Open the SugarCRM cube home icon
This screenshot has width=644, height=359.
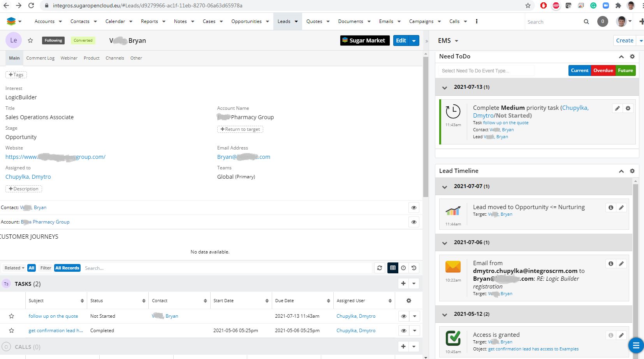point(11,21)
